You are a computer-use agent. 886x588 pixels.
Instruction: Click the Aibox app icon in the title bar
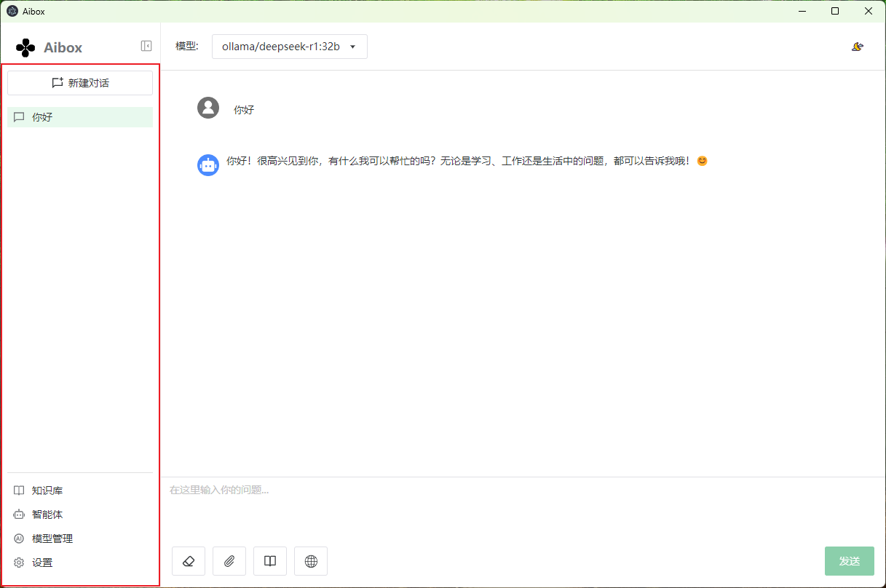[12, 11]
